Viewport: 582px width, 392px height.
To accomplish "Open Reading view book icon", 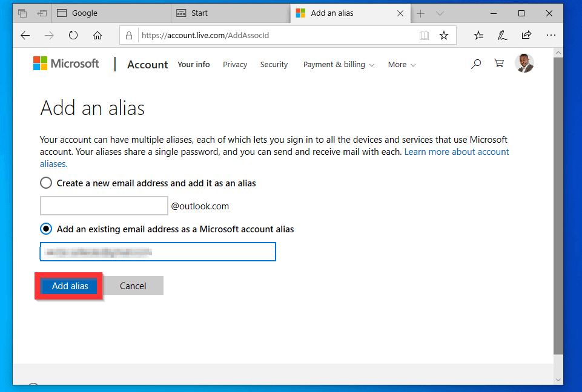I will tap(425, 35).
